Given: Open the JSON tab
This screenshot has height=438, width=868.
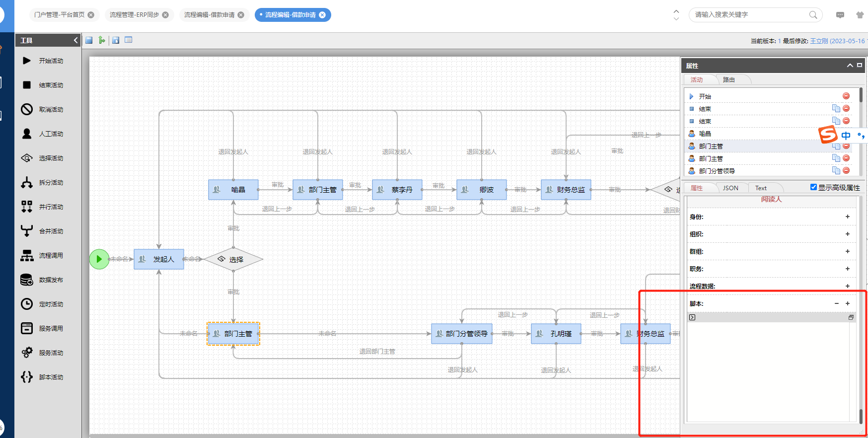Looking at the screenshot, I should 730,188.
